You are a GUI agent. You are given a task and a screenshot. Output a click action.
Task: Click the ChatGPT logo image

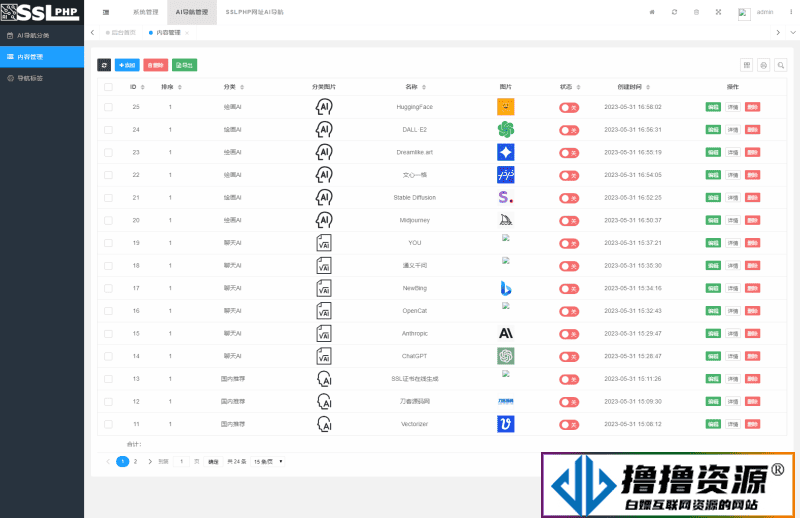(x=506, y=356)
